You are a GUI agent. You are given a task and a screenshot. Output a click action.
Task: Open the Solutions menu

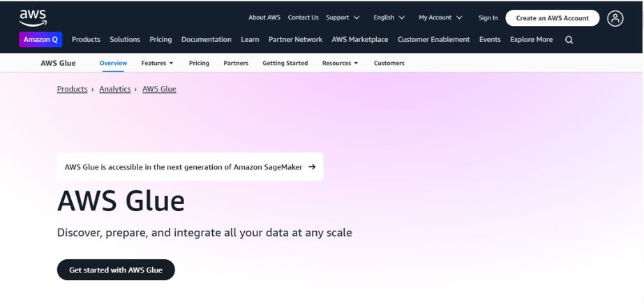click(x=125, y=40)
